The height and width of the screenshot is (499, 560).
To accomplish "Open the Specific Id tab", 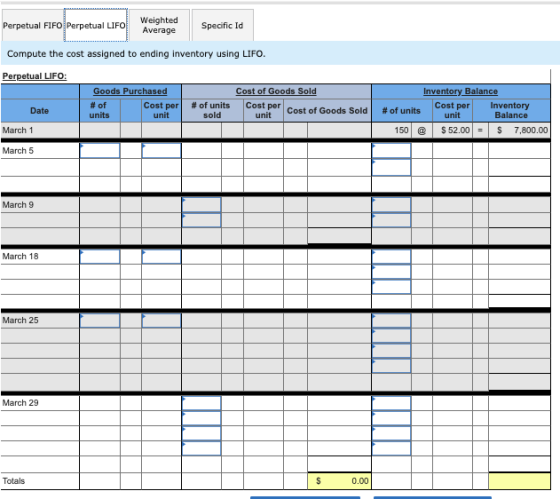I will pyautogui.click(x=222, y=25).
